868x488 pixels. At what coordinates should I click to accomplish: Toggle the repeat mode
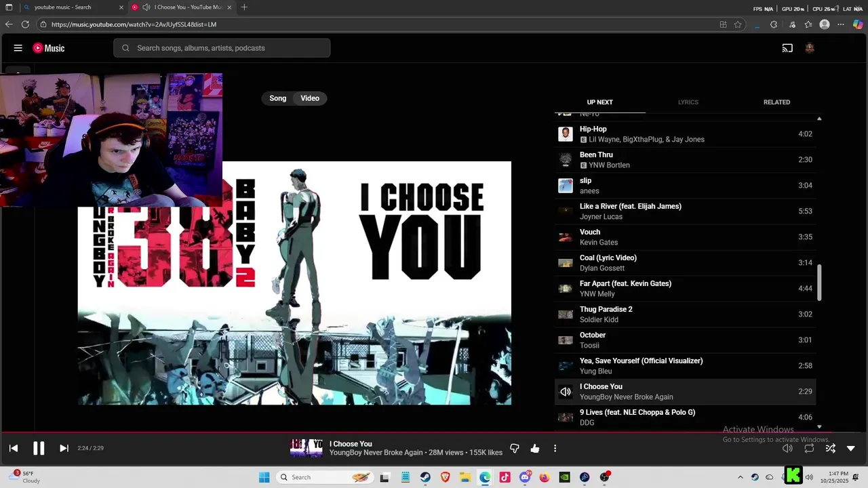click(x=809, y=448)
